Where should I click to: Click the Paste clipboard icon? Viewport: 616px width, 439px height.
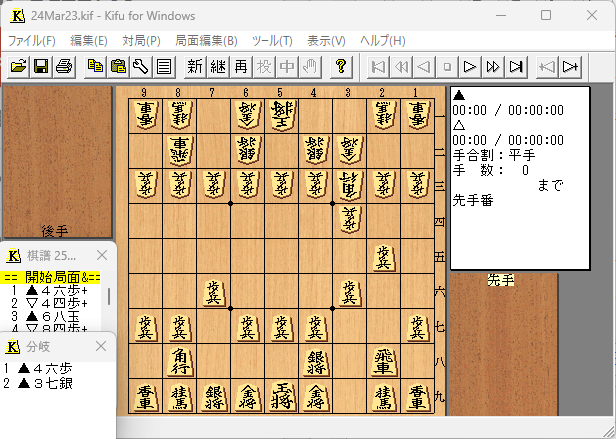click(x=118, y=66)
